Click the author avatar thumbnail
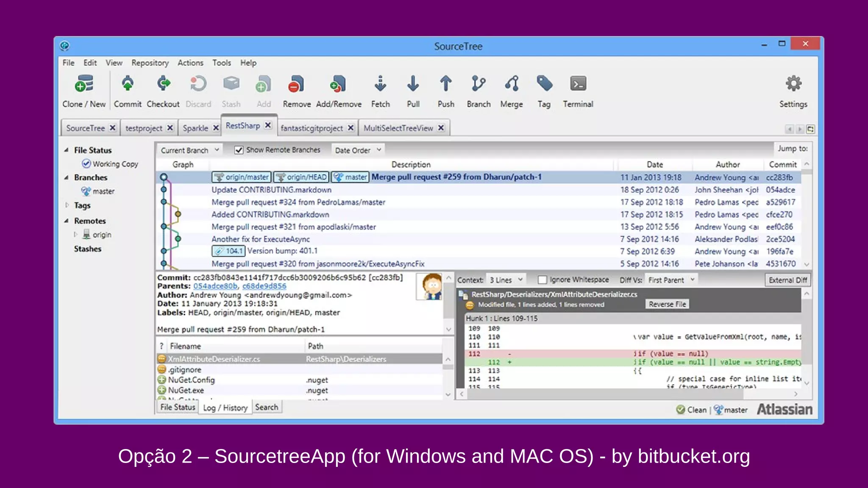 [429, 287]
